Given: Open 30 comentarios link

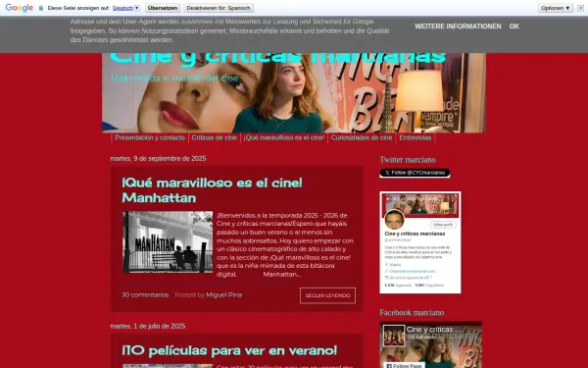Looking at the screenshot, I should tap(145, 294).
